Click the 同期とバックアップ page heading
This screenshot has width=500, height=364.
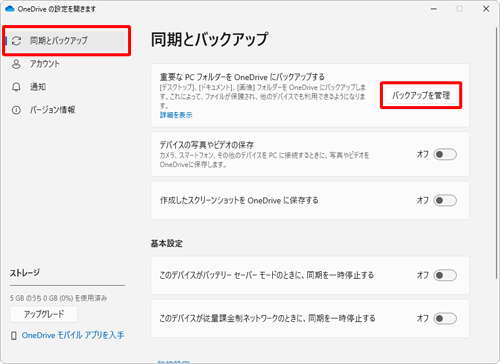(x=209, y=39)
